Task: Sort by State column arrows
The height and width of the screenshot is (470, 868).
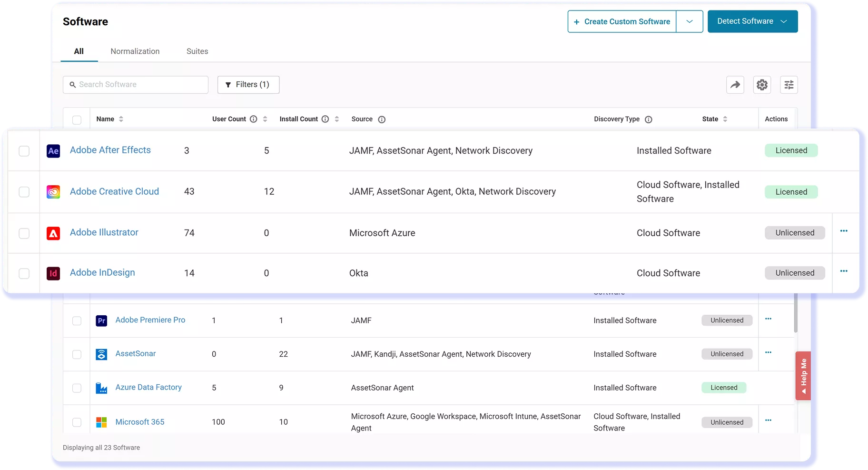Action: [x=725, y=119]
